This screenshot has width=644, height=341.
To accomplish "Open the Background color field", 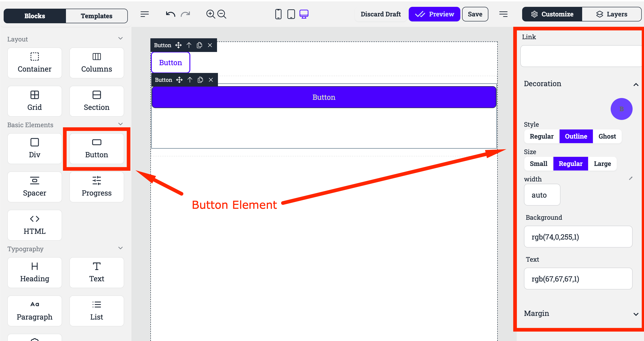I will point(578,237).
